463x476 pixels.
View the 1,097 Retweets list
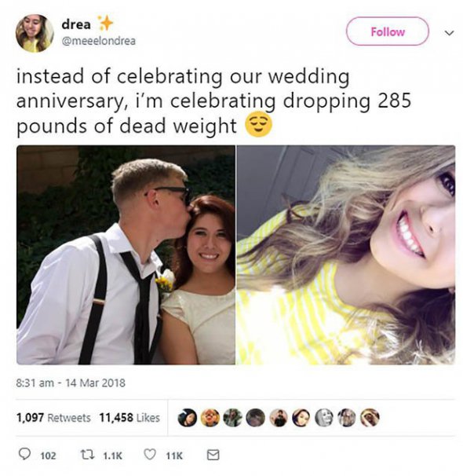pos(53,418)
